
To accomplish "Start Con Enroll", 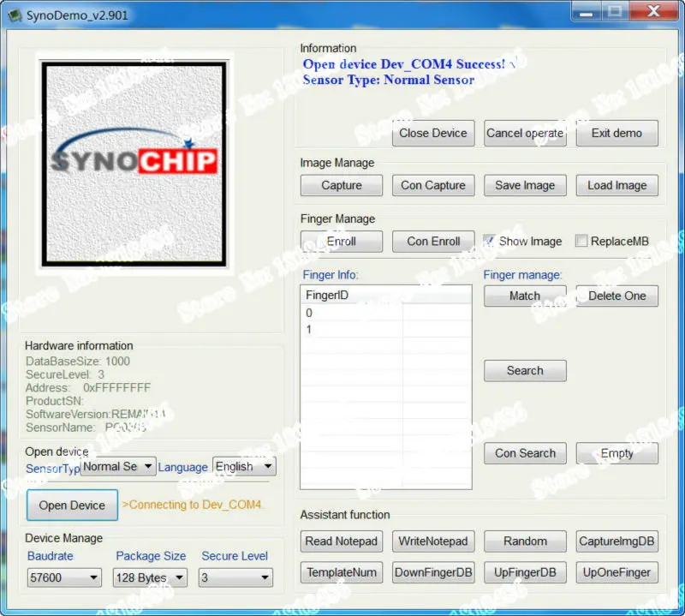I will (x=433, y=242).
